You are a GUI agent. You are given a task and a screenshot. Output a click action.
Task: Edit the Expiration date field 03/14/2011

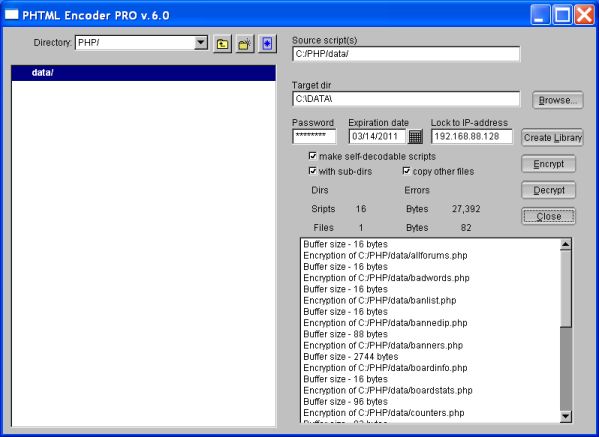pyautogui.click(x=377, y=136)
